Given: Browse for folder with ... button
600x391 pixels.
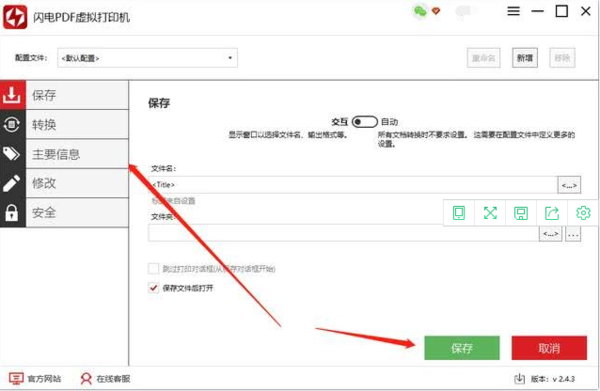Looking at the screenshot, I should pos(573,233).
